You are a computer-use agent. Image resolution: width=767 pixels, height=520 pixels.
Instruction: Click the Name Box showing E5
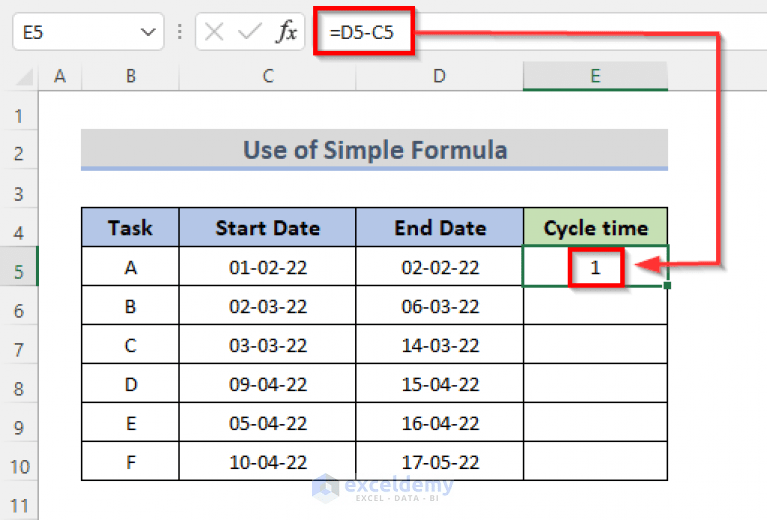click(x=88, y=32)
